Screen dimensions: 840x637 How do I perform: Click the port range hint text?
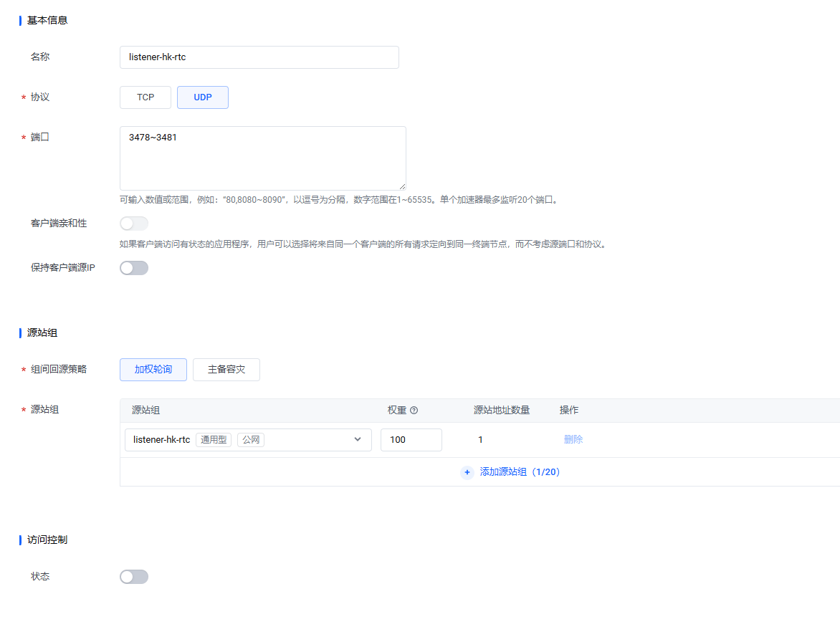point(340,200)
